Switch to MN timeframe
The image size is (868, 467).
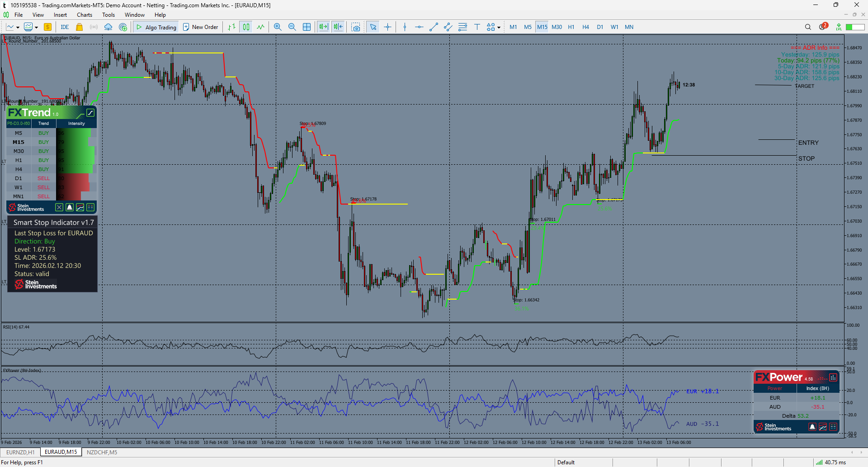[629, 27]
